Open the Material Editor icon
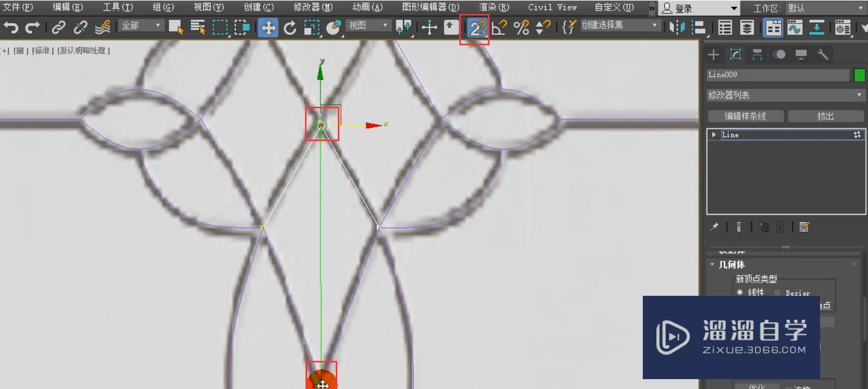The image size is (868, 389). coord(842,27)
